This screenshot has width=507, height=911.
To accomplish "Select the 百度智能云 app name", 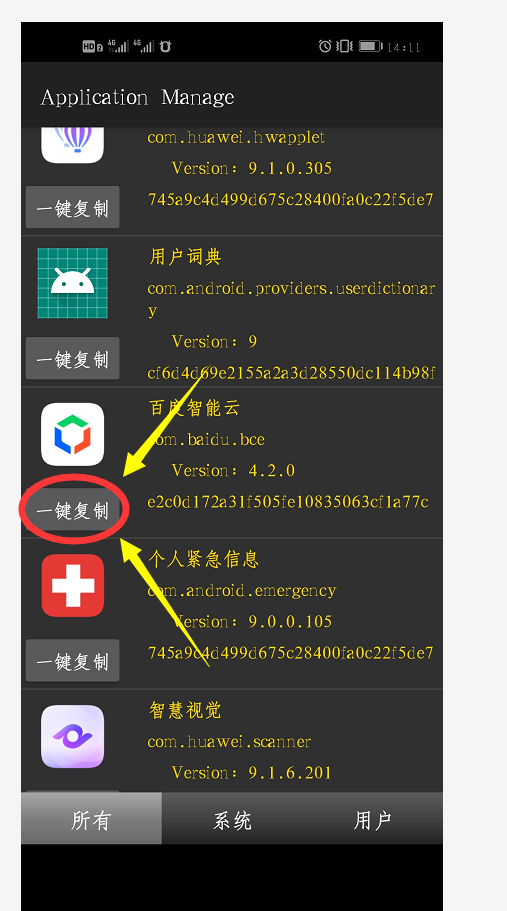I will (194, 408).
